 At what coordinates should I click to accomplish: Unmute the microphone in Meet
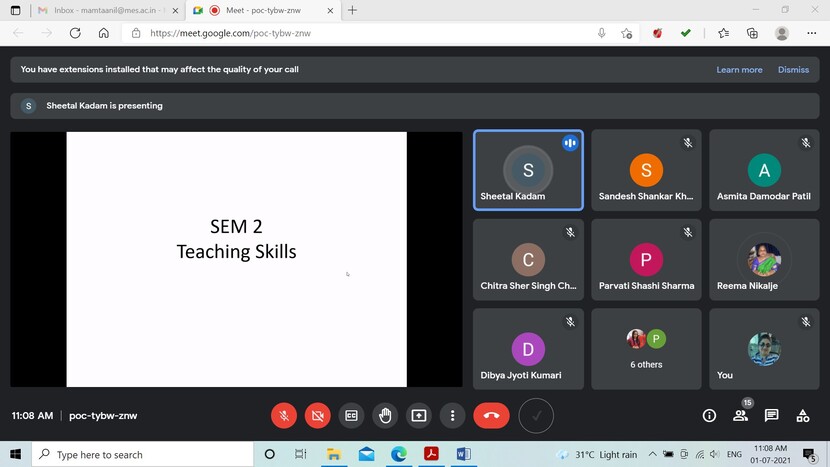(x=284, y=415)
